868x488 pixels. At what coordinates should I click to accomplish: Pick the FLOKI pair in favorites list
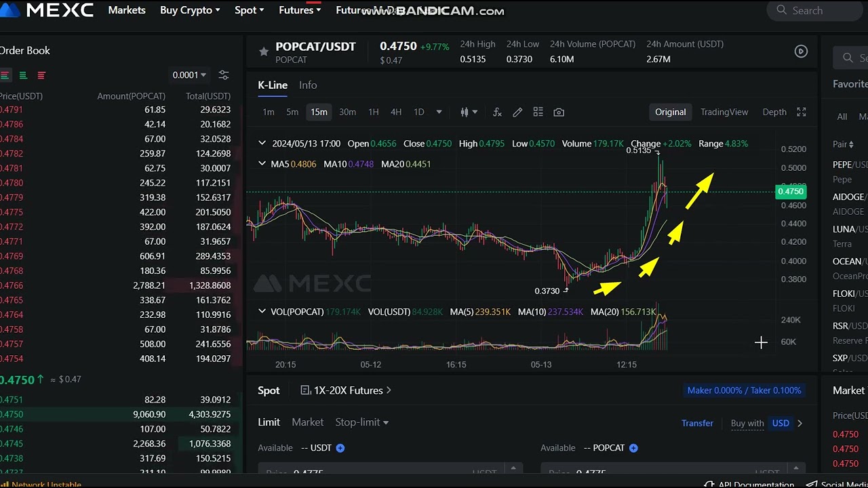[x=850, y=300]
